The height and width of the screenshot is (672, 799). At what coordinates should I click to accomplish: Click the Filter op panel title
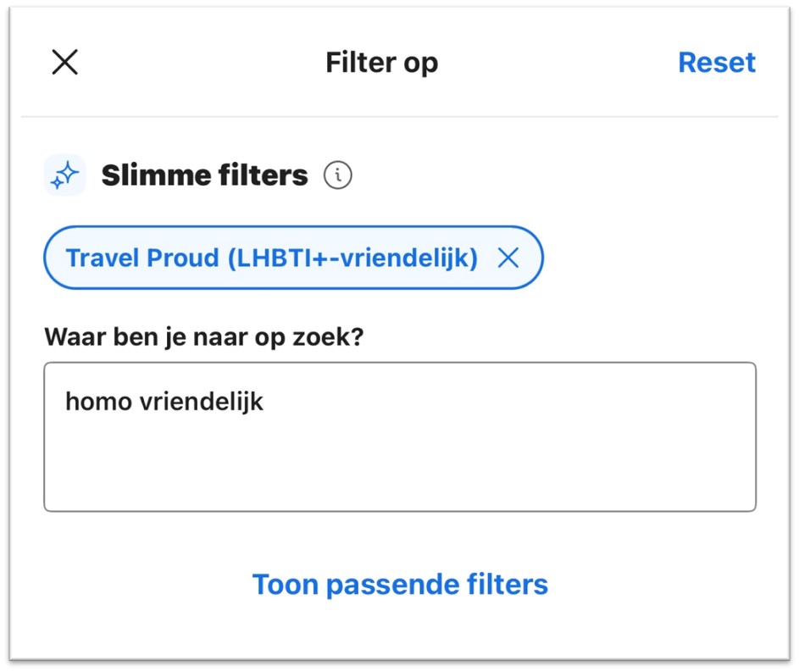tap(381, 62)
